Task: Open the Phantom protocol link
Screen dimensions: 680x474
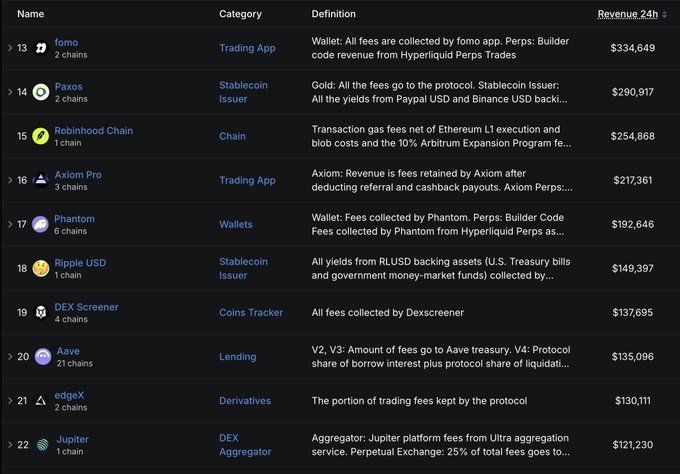Action: pos(74,219)
